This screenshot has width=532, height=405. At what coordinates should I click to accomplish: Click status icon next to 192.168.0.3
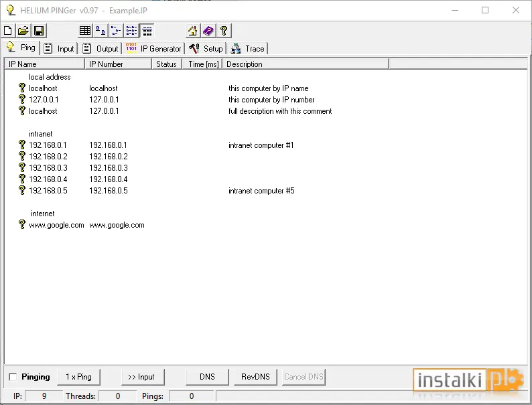22,168
